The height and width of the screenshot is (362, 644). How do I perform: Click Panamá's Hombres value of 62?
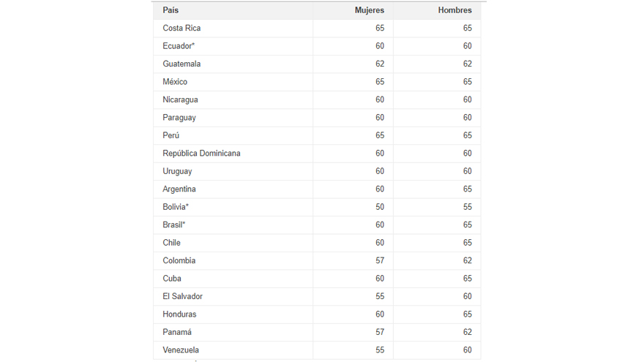pyautogui.click(x=468, y=332)
